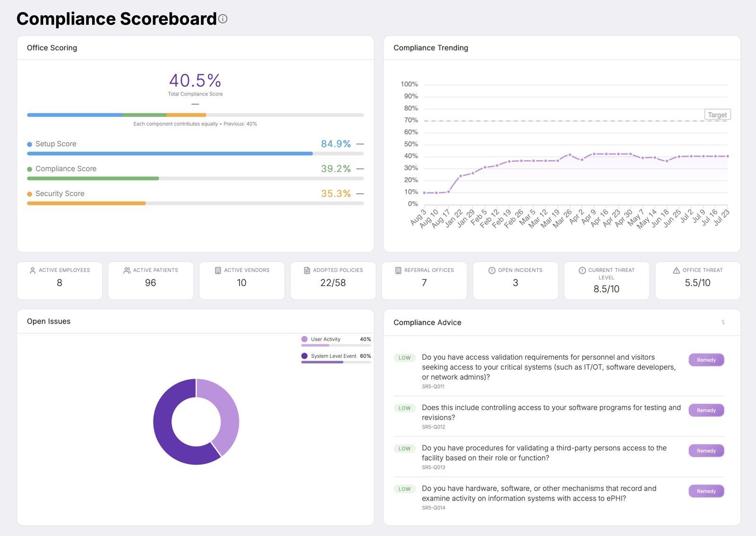Click the Compliance Score progress bar

pyautogui.click(x=195, y=179)
